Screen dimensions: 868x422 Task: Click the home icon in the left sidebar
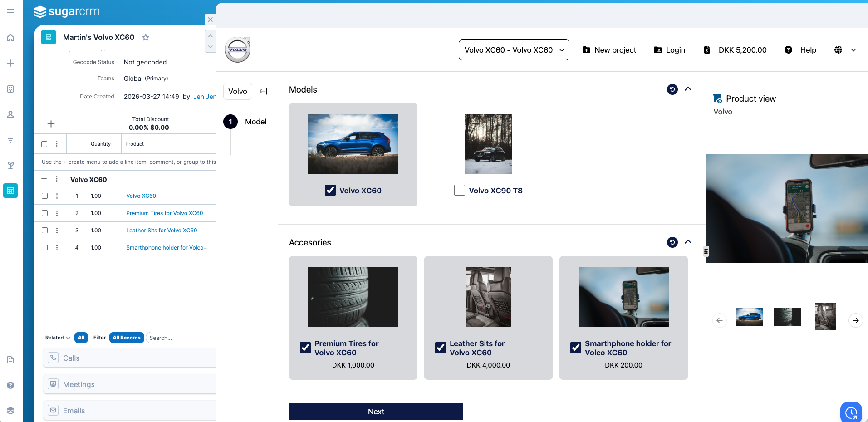coord(10,38)
